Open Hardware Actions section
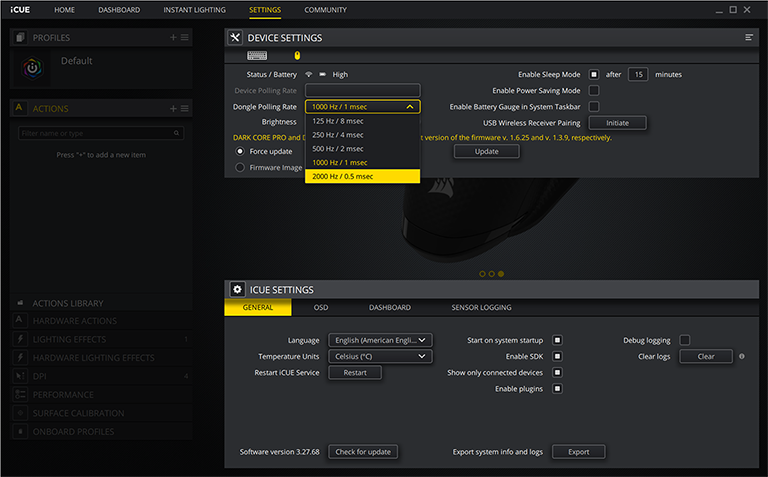768x477 pixels. tap(101, 321)
